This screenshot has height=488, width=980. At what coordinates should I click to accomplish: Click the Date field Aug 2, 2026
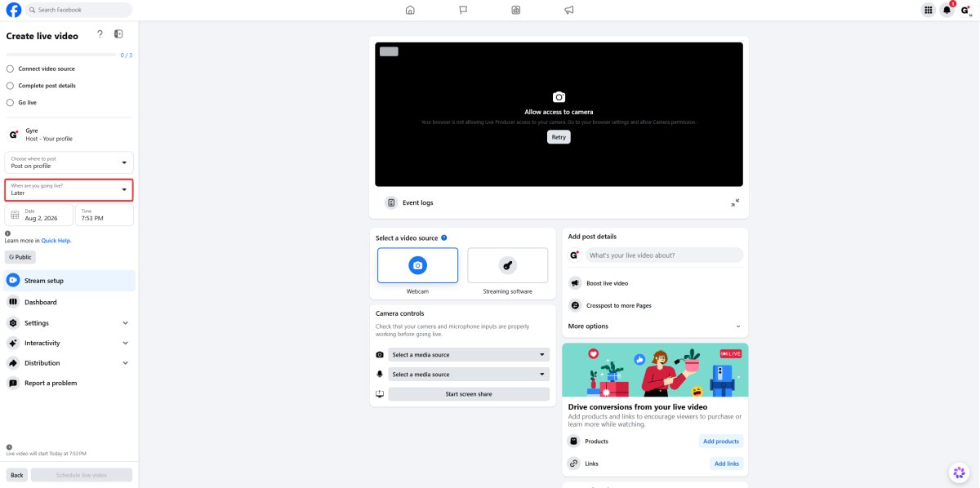38,215
